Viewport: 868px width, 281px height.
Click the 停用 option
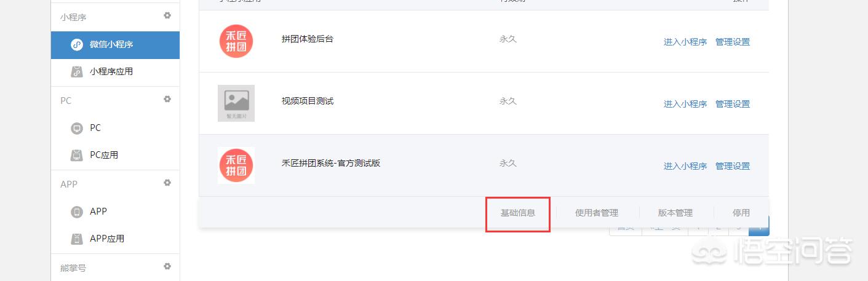pos(741,213)
